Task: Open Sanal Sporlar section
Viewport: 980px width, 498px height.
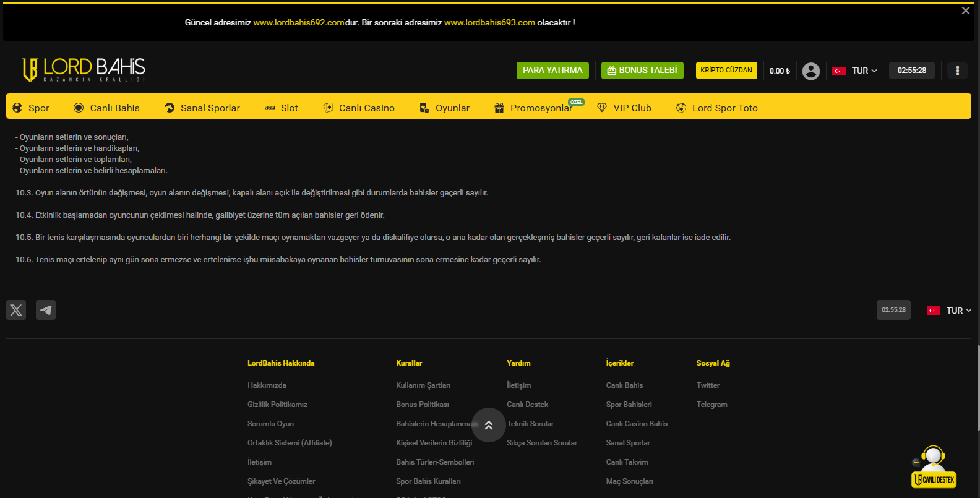Action: click(x=202, y=108)
